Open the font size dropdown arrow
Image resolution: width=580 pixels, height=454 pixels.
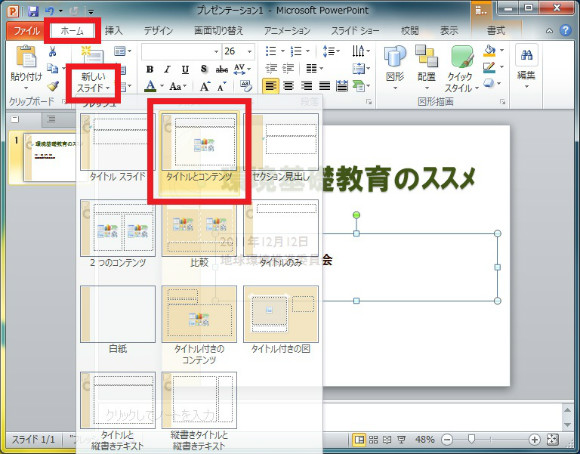[x=250, y=51]
